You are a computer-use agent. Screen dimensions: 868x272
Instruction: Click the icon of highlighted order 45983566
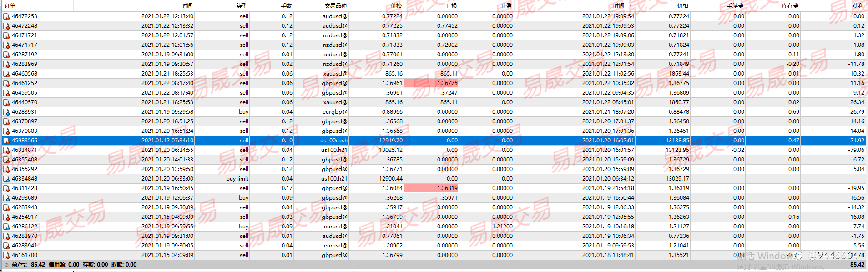pos(6,141)
